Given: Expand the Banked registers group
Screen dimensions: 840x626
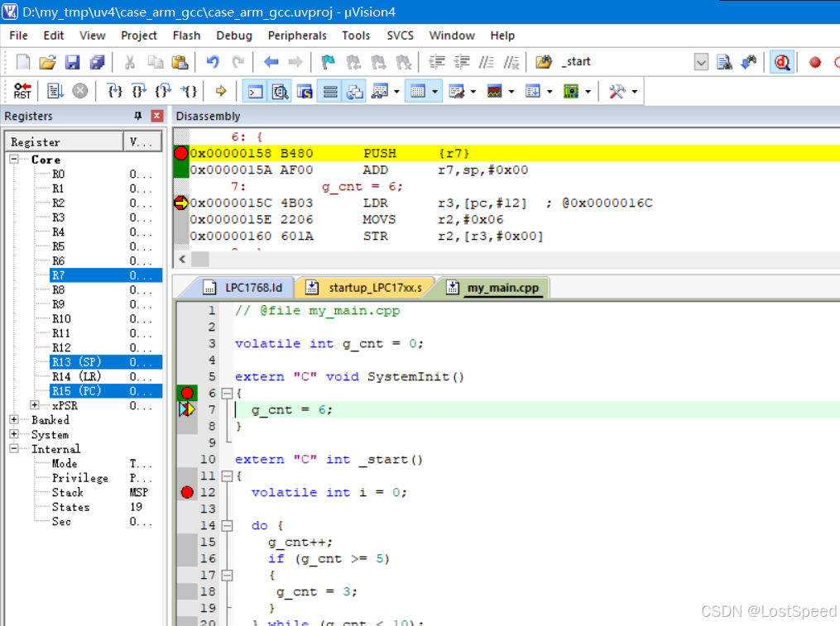Looking at the screenshot, I should coord(14,419).
